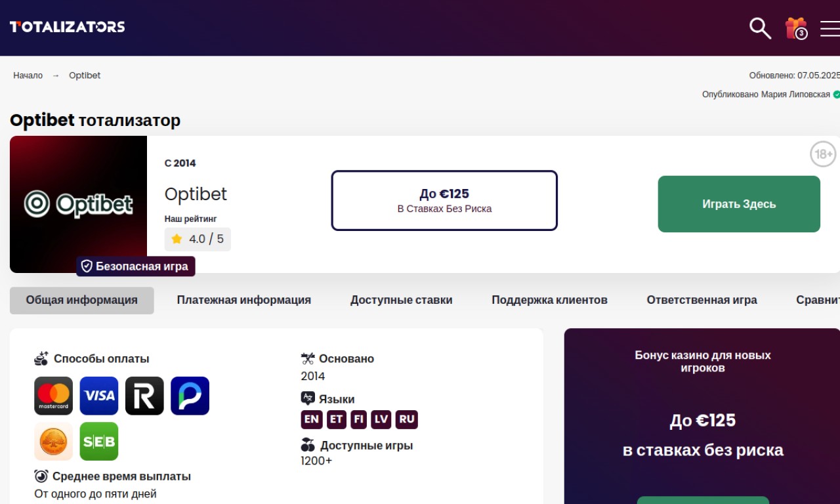Open the gift bonuses icon
This screenshot has width=840, height=504.
(796, 28)
